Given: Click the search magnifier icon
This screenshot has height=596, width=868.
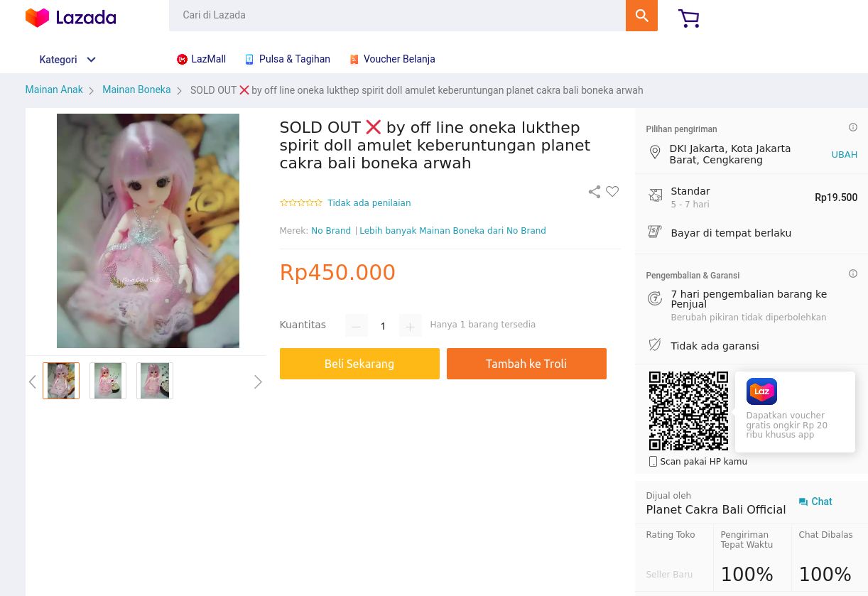Looking at the screenshot, I should (x=641, y=15).
